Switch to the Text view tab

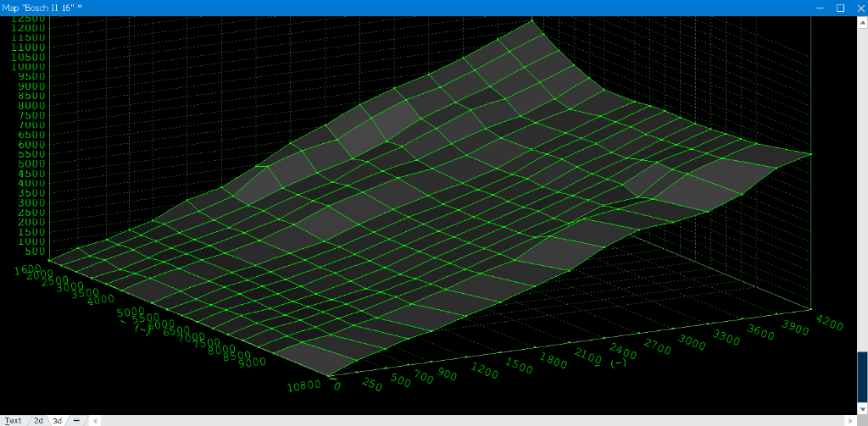point(14,420)
